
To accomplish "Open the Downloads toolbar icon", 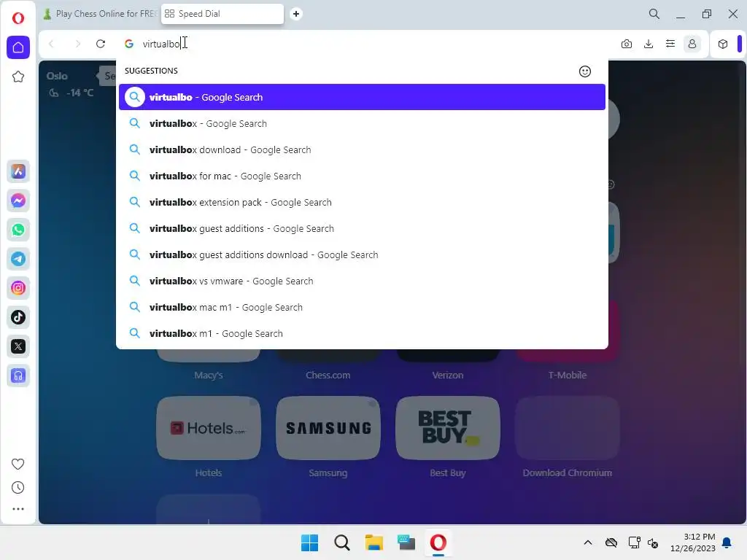I will tap(649, 44).
